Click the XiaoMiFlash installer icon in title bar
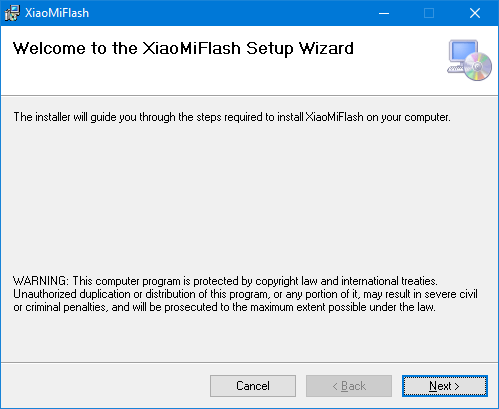This screenshot has height=409, width=499. coord(12,13)
